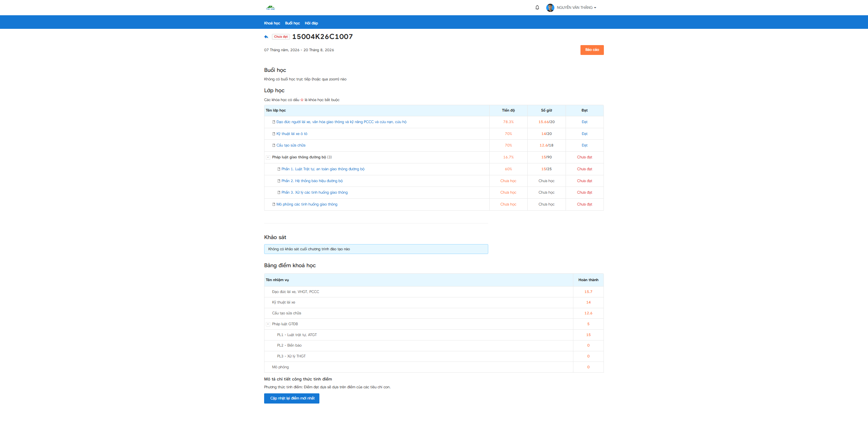
Task: Open Phần 1. Luật Trật tự link
Action: tap(323, 169)
